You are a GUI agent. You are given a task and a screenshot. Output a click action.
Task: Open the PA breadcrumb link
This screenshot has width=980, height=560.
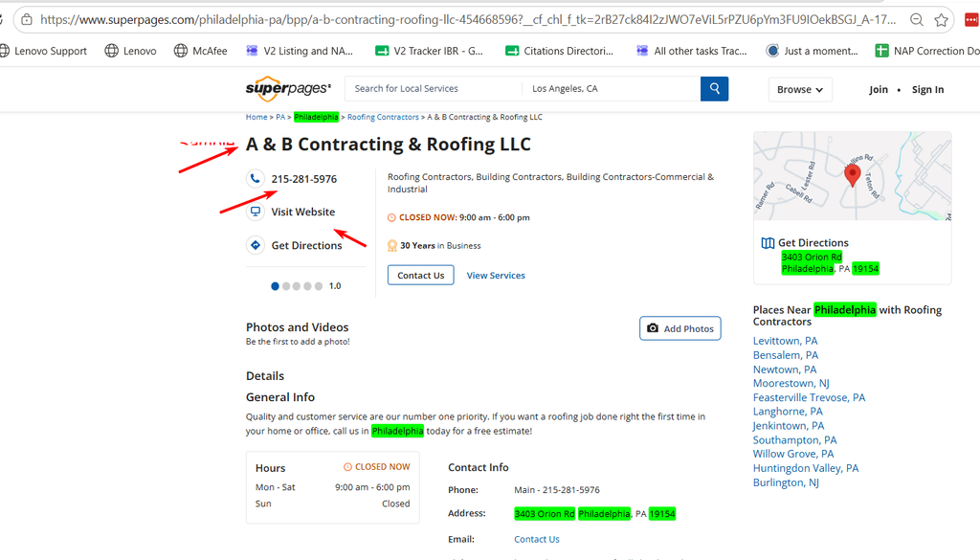point(280,117)
